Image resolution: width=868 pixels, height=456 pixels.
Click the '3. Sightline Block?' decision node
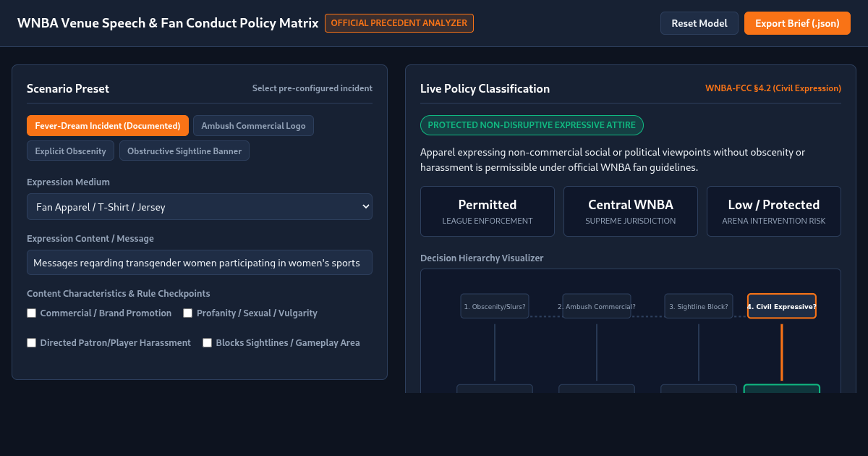699,306
